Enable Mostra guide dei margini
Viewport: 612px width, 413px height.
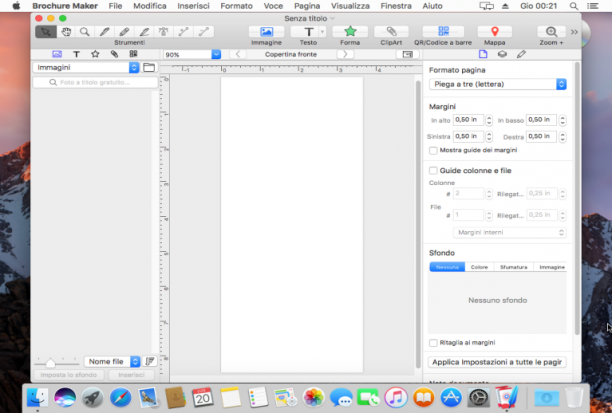[x=433, y=150]
